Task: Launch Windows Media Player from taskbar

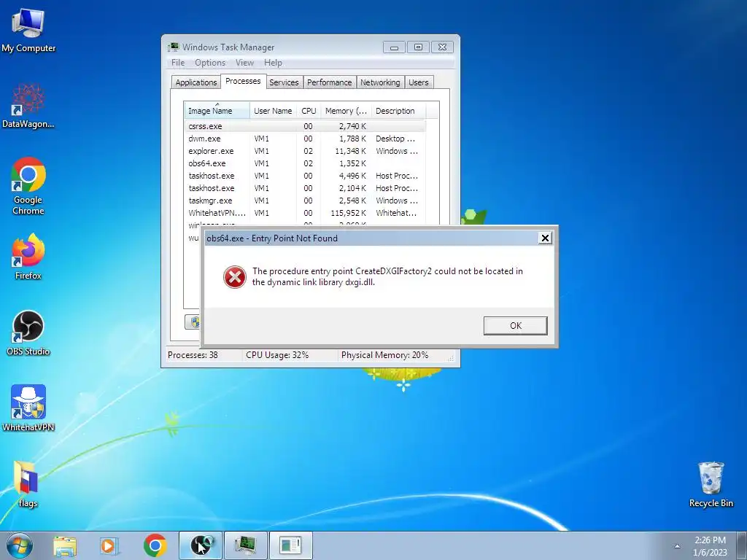Action: point(109,545)
